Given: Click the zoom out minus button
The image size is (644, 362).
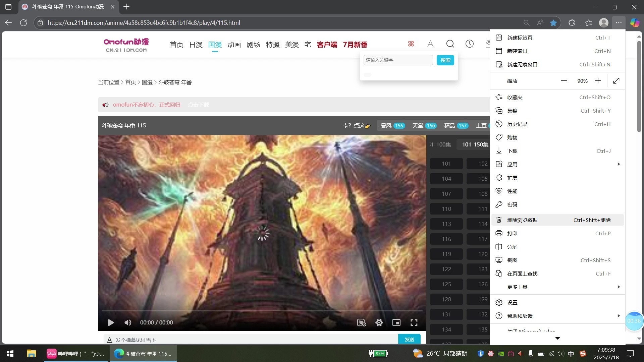Looking at the screenshot, I should click(564, 81).
